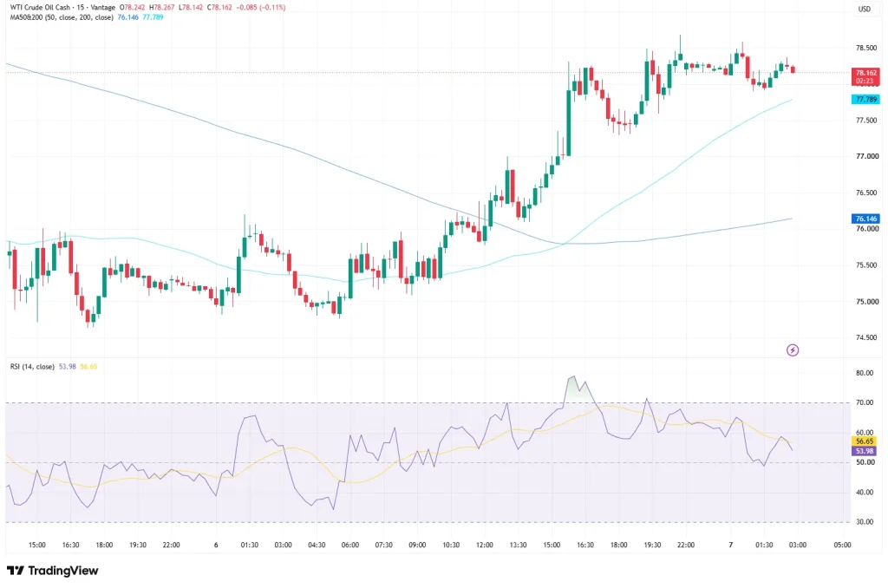This screenshot has width=888, height=588.
Task: Click the 04:30 time axis label
Action: [317, 545]
